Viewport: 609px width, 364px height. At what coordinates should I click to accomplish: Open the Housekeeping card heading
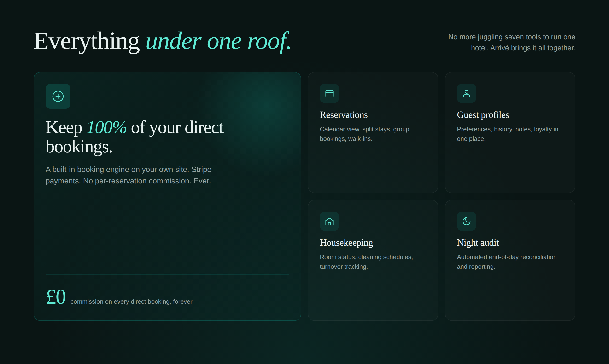coord(346,243)
